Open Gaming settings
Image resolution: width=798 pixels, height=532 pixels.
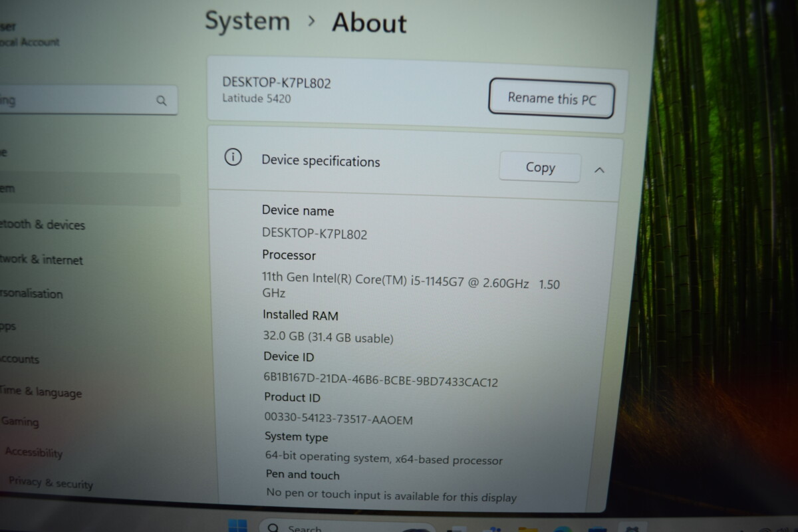pyautogui.click(x=19, y=422)
